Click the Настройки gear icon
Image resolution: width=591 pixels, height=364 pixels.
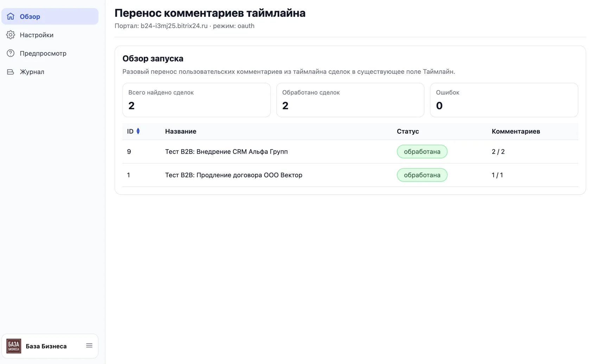[x=11, y=35]
